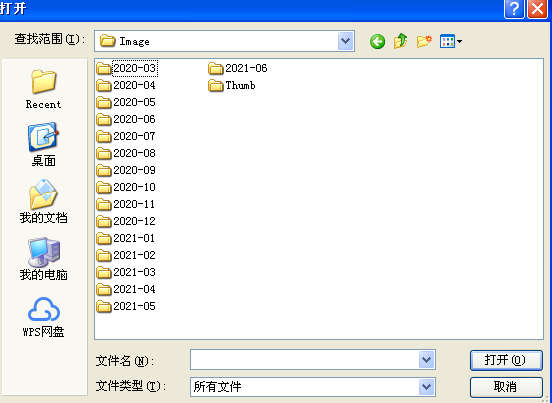
Task: Expand the 查找范围 Image dropdown
Action: (345, 42)
